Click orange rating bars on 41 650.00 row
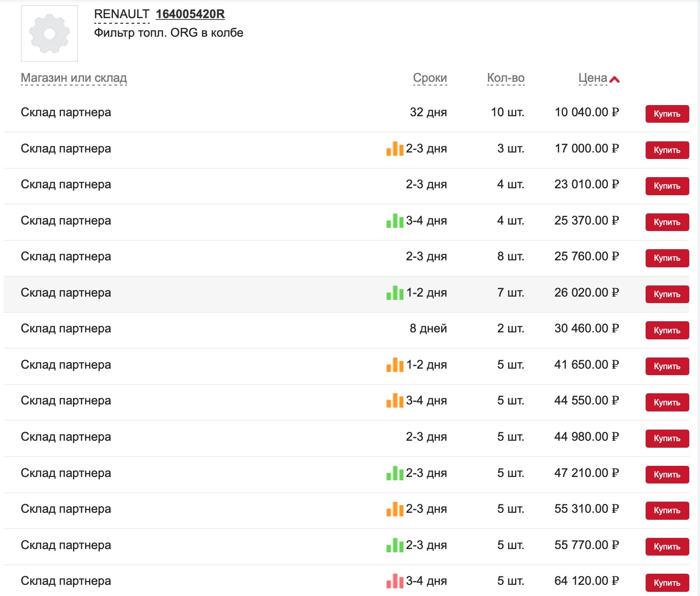This screenshot has height=596, width=700. tap(395, 365)
